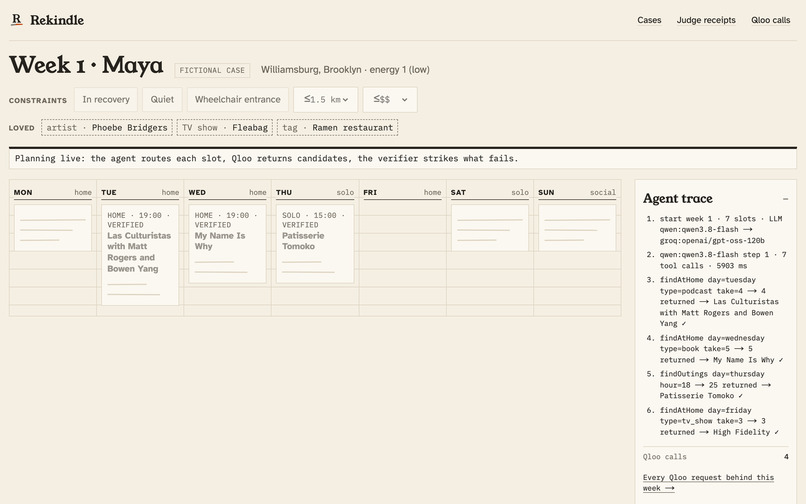Click the Rekindle R logo icon
806x504 pixels.
coord(16,20)
